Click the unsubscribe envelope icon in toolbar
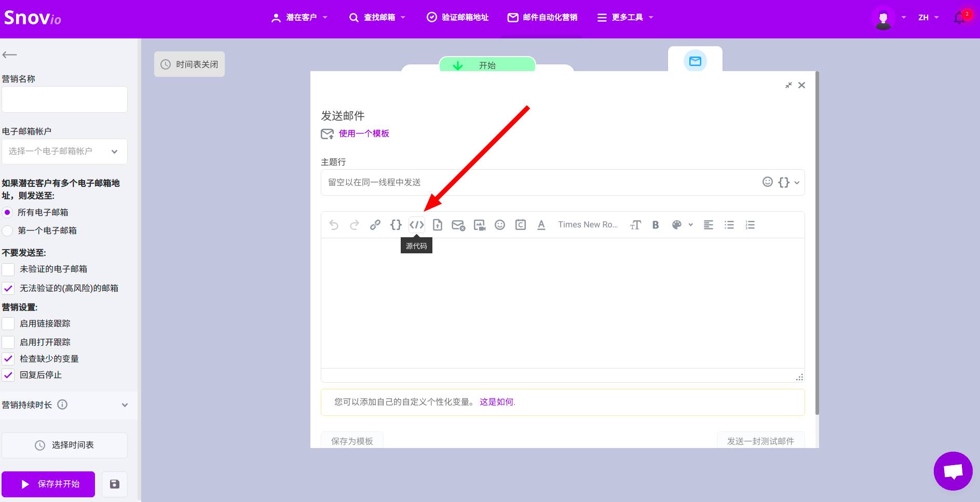Viewport: 980px width, 502px height. (x=458, y=225)
